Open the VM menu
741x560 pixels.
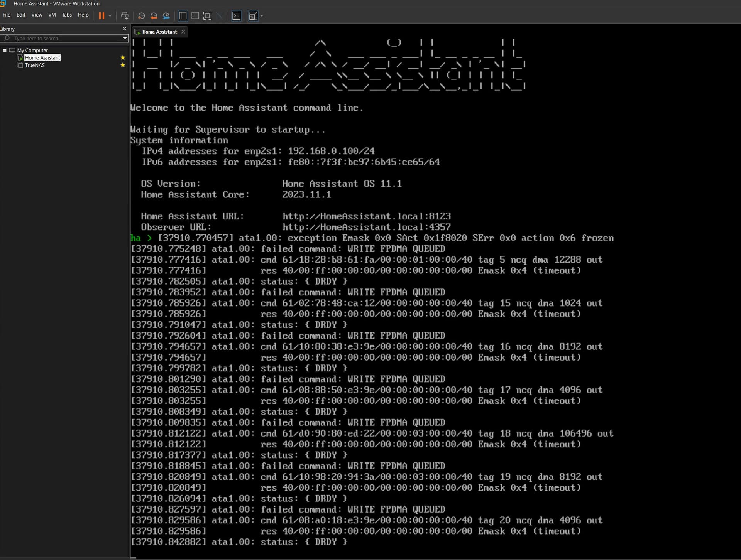(52, 15)
